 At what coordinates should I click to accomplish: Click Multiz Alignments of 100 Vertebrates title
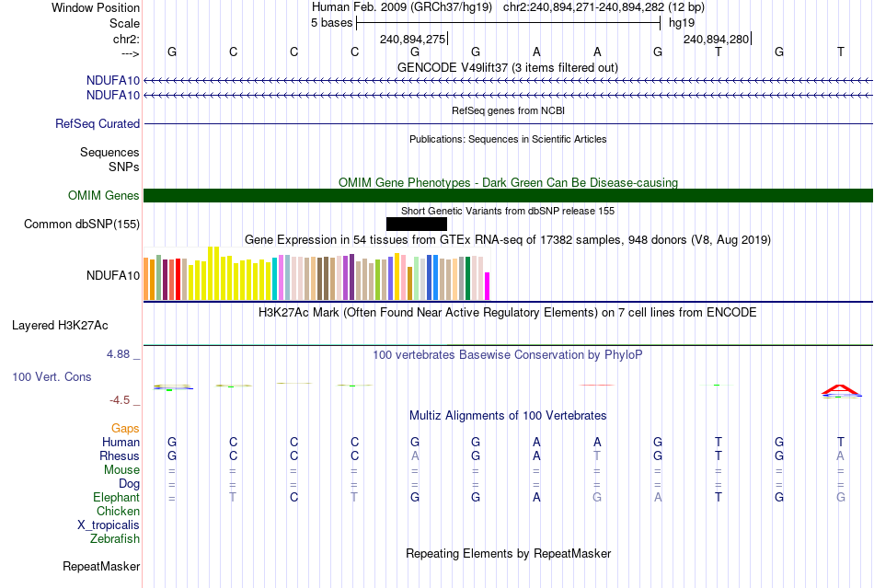(508, 415)
